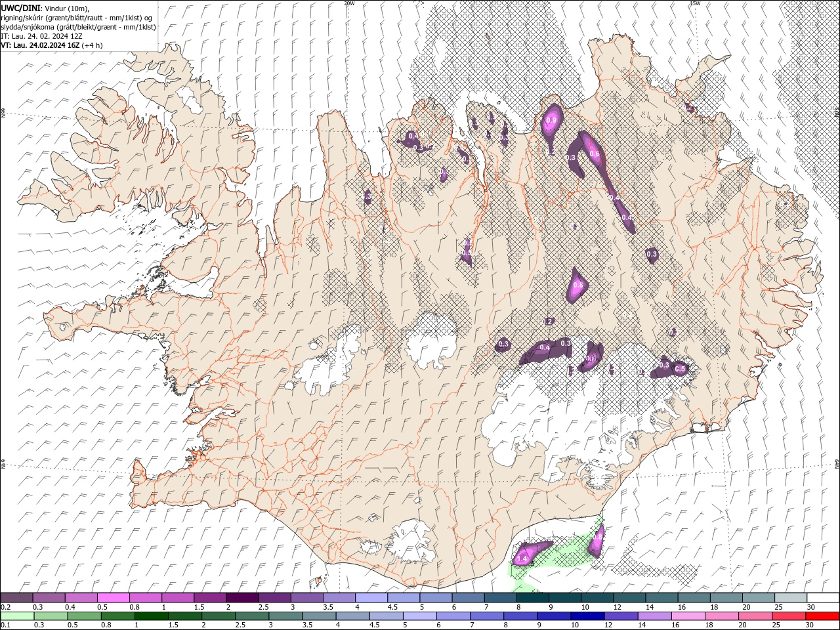The height and width of the screenshot is (630, 840).
Task: Click the palest green rain swatch starting at 0.1
Action: [x=18, y=616]
